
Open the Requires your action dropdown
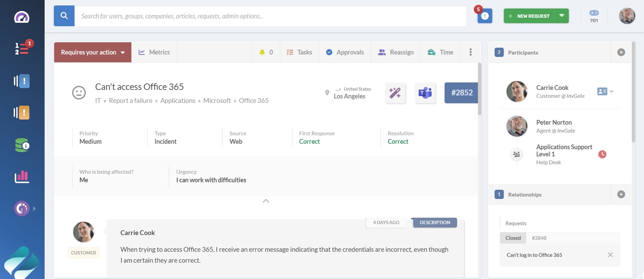[93, 52]
